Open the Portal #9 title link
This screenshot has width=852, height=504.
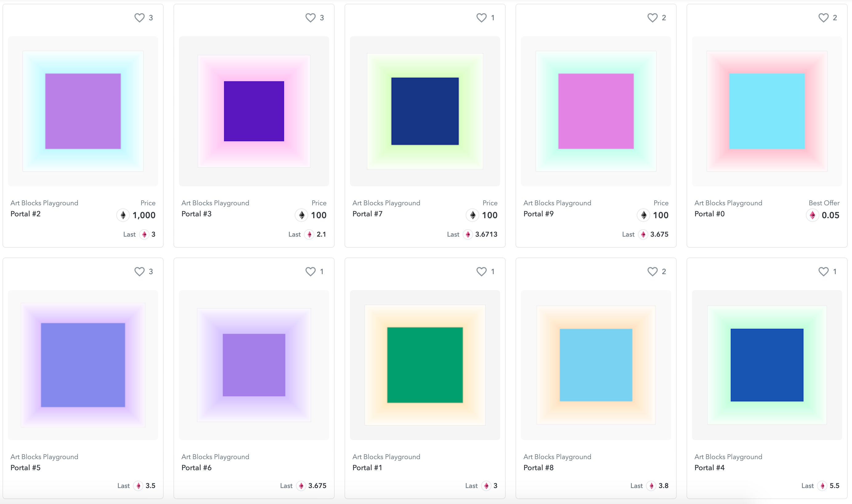[x=538, y=214]
